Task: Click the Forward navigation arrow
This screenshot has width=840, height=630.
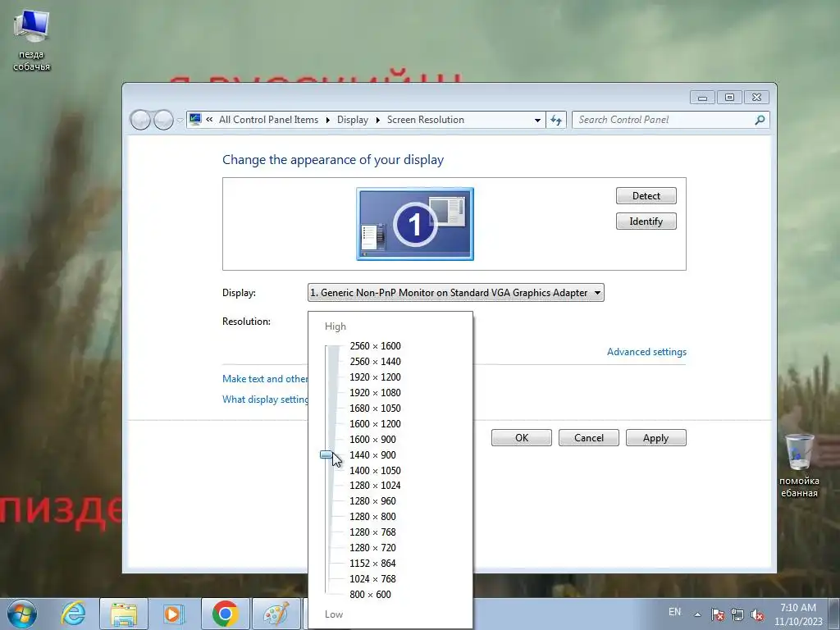Action: click(163, 120)
